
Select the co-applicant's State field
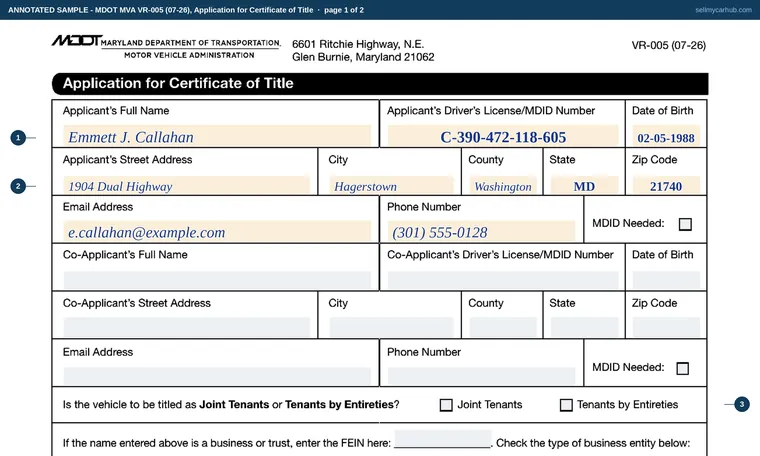tap(584, 327)
